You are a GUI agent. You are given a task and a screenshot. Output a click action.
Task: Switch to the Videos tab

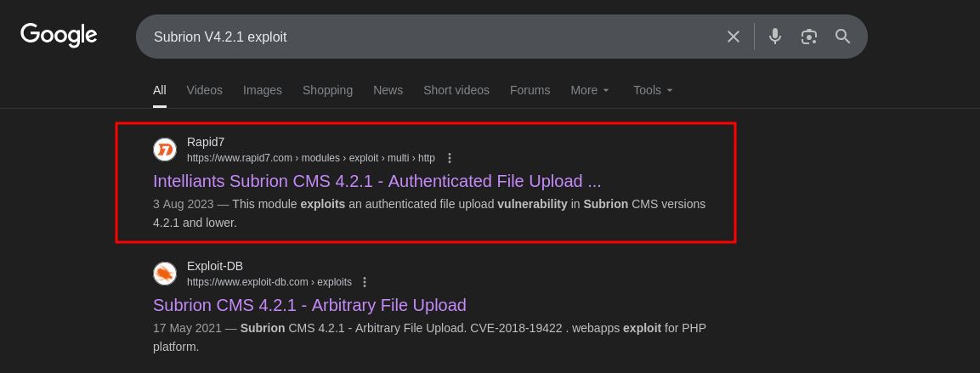click(205, 90)
